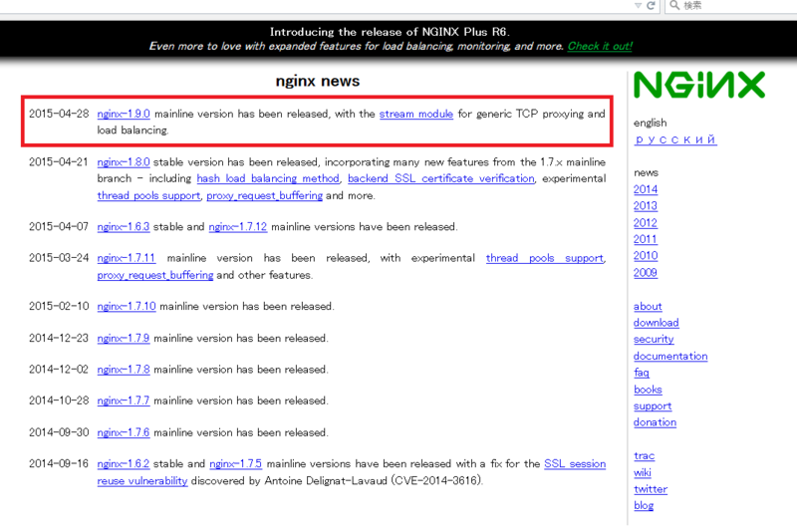Open the nginx-1.6.2 link
This screenshot has height=532, width=797.
(x=124, y=464)
